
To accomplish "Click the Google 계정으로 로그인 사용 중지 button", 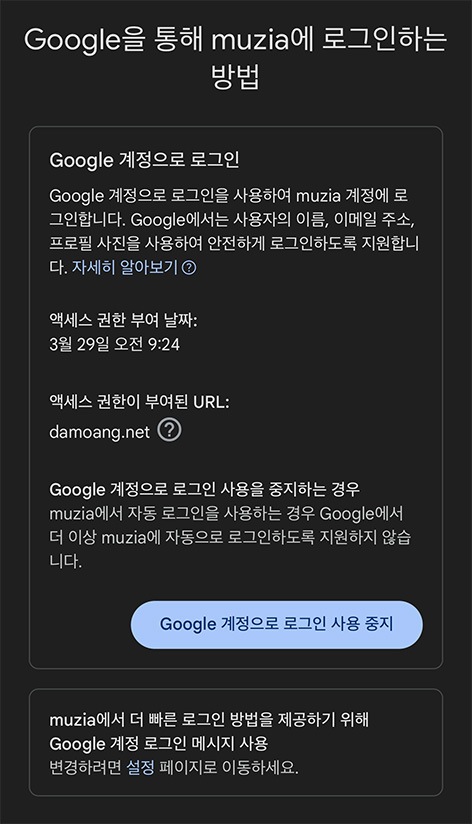I will 276,624.
